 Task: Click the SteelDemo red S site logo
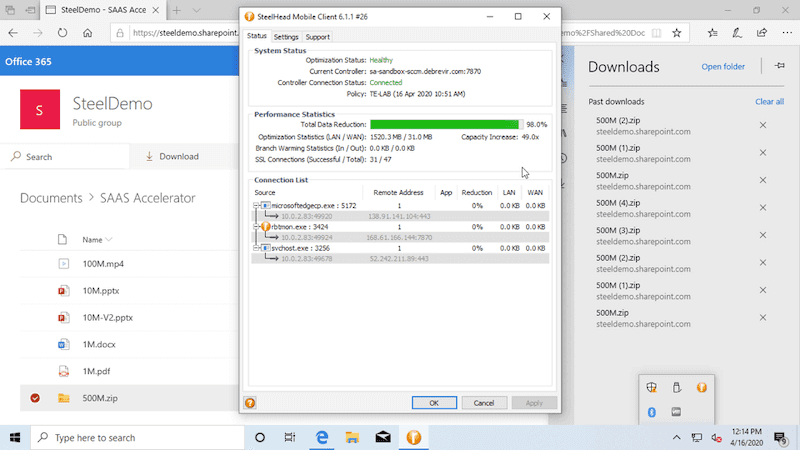40,109
